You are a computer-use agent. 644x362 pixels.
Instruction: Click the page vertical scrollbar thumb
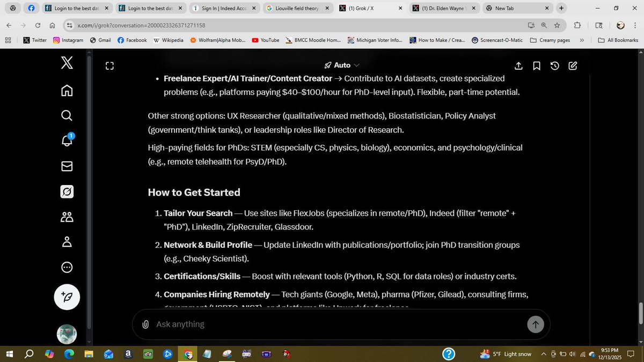[640, 313]
